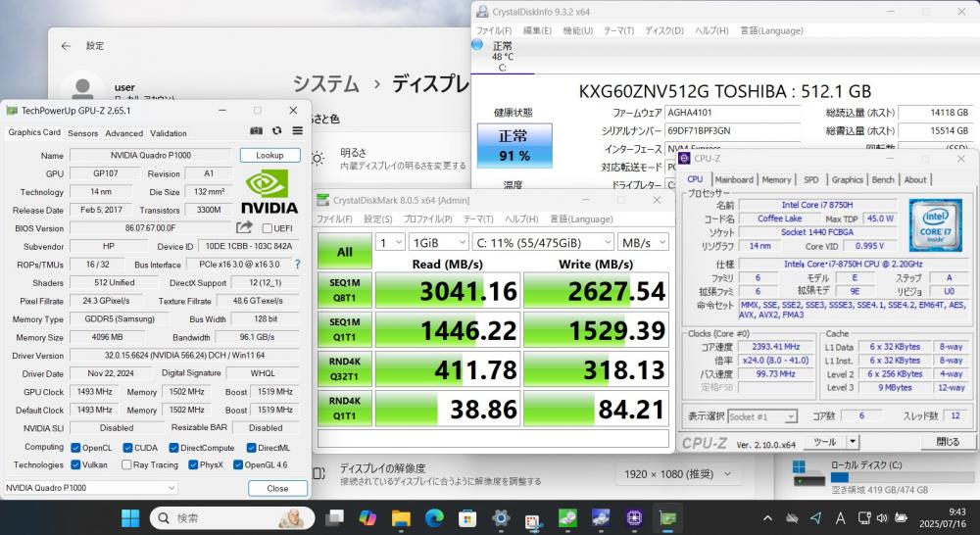The image size is (980, 535).
Task: Click the 正常 91% health status box
Action: tap(514, 145)
